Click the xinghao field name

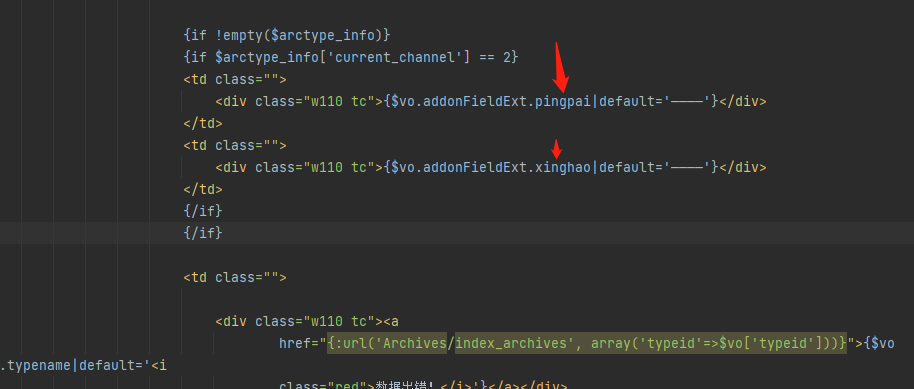pyautogui.click(x=563, y=167)
